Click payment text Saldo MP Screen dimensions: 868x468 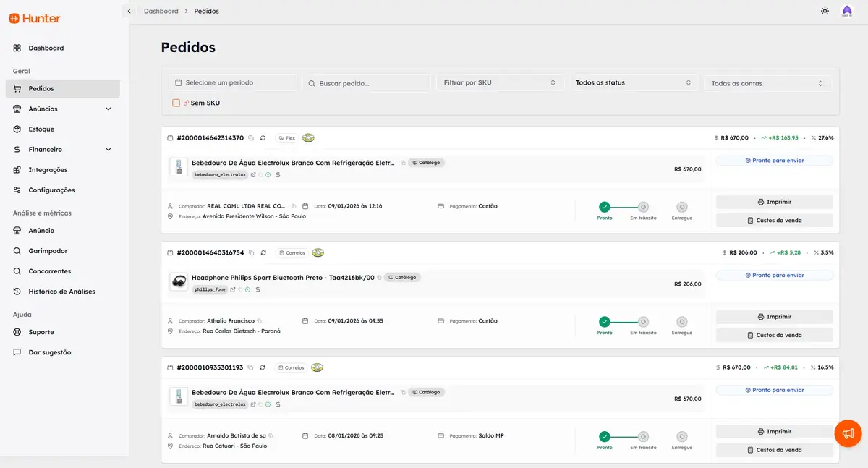pyautogui.click(x=491, y=436)
